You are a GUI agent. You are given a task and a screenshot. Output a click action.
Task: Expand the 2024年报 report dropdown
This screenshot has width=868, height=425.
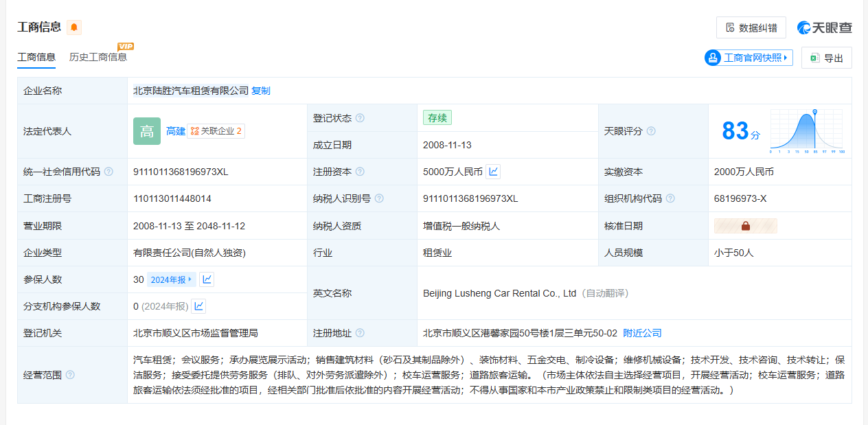coord(172,279)
